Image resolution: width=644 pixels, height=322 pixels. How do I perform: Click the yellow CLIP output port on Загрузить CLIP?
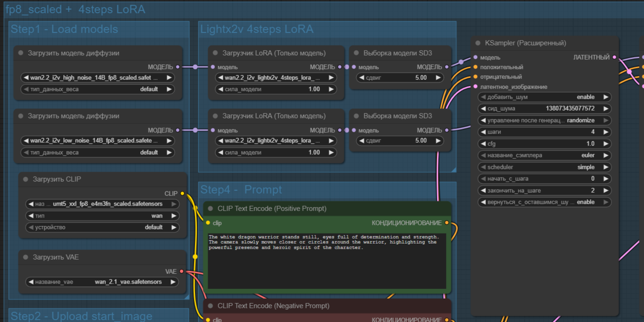[x=182, y=194]
